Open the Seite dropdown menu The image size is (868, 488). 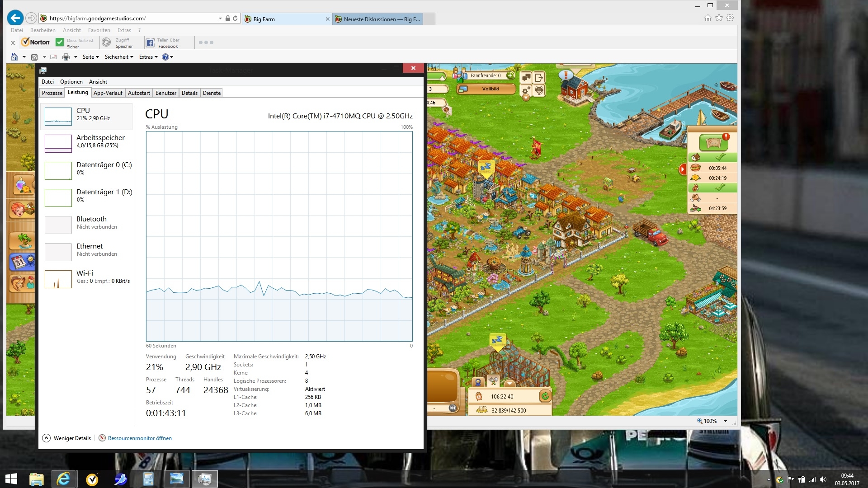pos(90,57)
